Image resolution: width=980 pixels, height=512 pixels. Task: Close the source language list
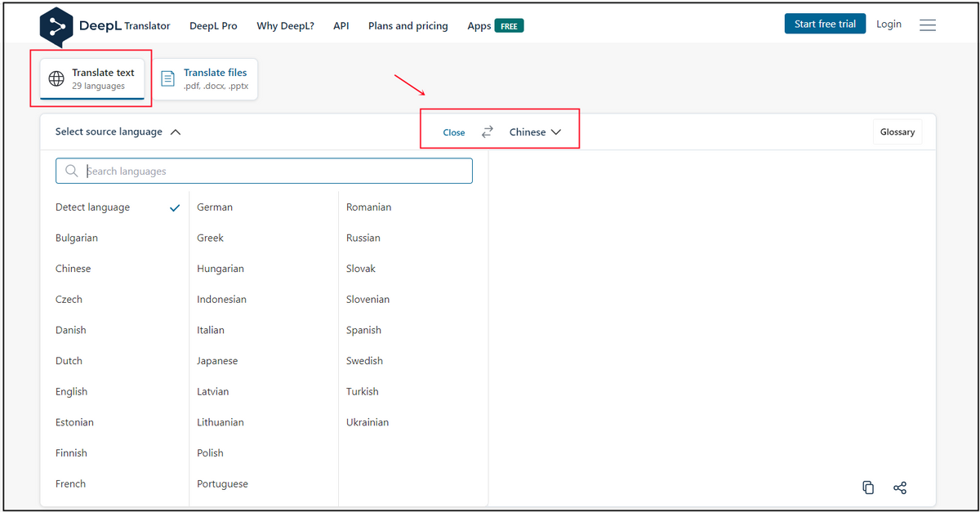[454, 132]
